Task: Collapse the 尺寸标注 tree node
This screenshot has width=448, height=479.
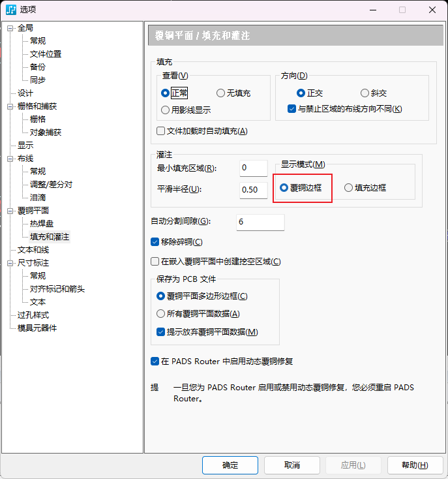Action: (x=10, y=263)
